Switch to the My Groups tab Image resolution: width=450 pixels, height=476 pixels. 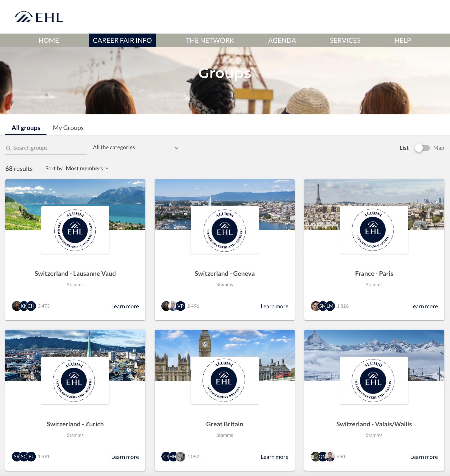pos(68,128)
